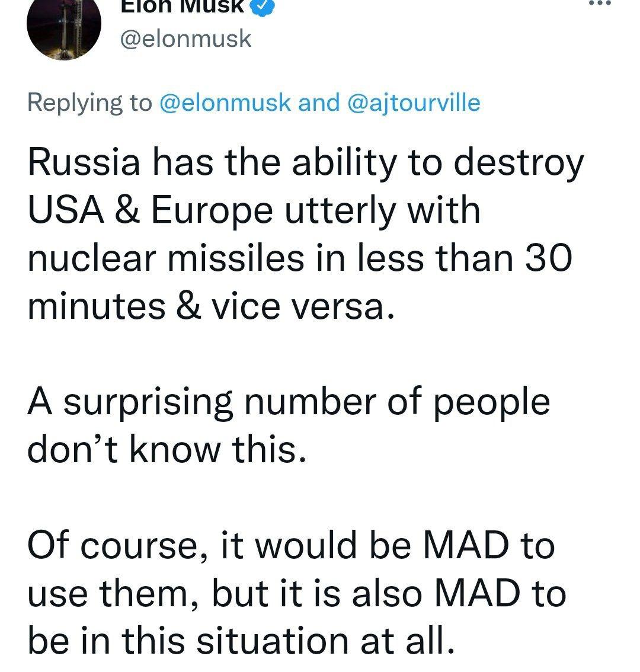Open the @ajtourville profile link

point(413,103)
